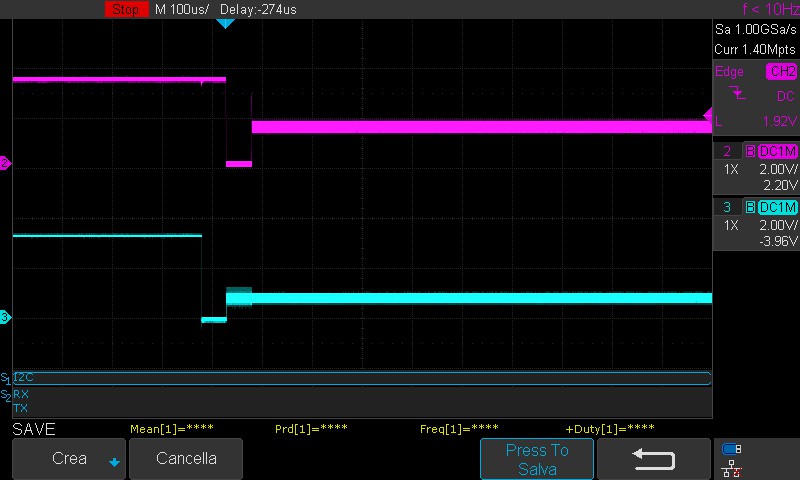Open the M 100us timebase setting
The image size is (800, 480).
(182, 9)
